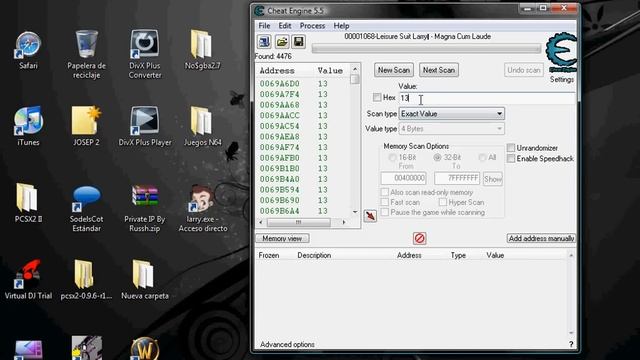Open Papelera de reciclaje icon

pos(87,54)
